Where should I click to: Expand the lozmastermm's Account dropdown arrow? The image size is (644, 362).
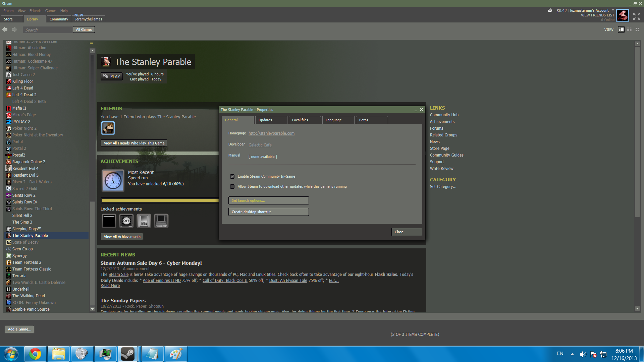click(613, 10)
